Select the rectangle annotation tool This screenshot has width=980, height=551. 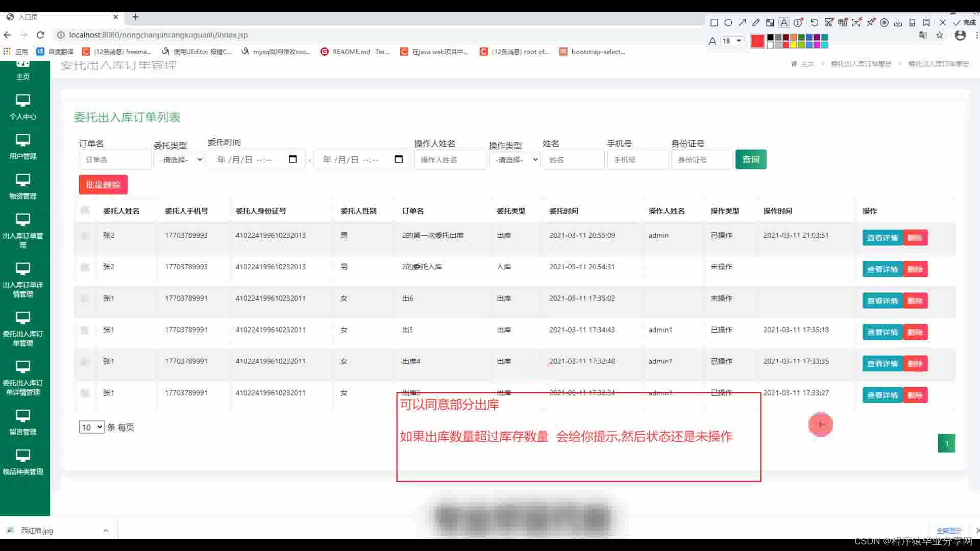click(714, 22)
